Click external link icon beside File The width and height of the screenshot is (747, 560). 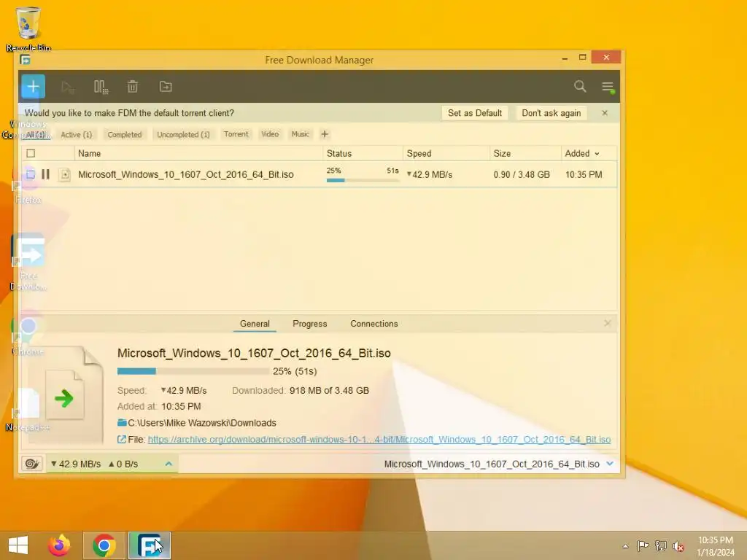click(122, 439)
